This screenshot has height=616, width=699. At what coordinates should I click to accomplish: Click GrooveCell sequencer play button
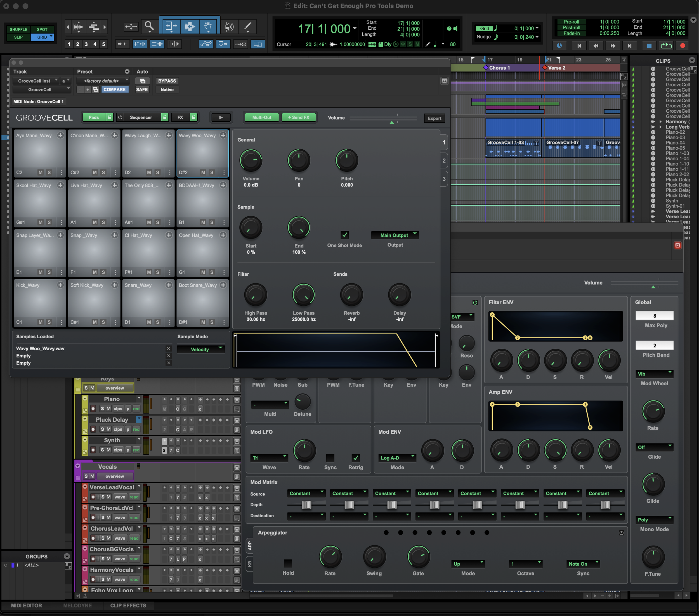[x=221, y=118]
